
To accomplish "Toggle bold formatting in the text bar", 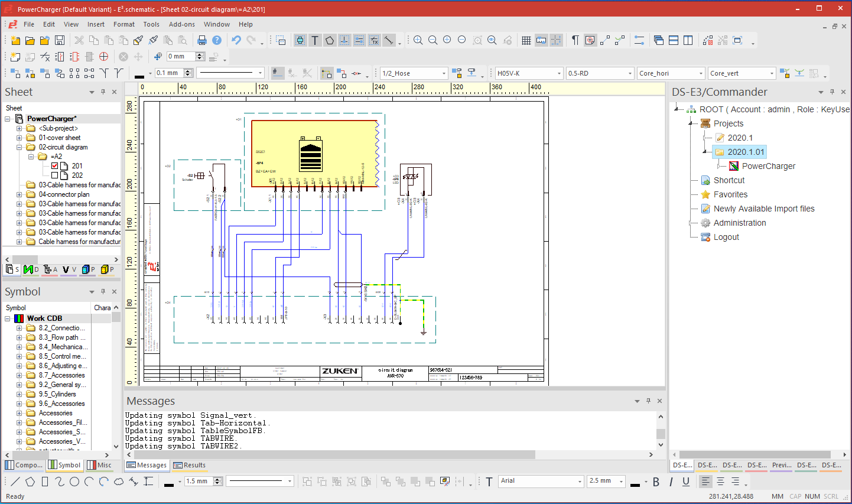I will (656, 482).
